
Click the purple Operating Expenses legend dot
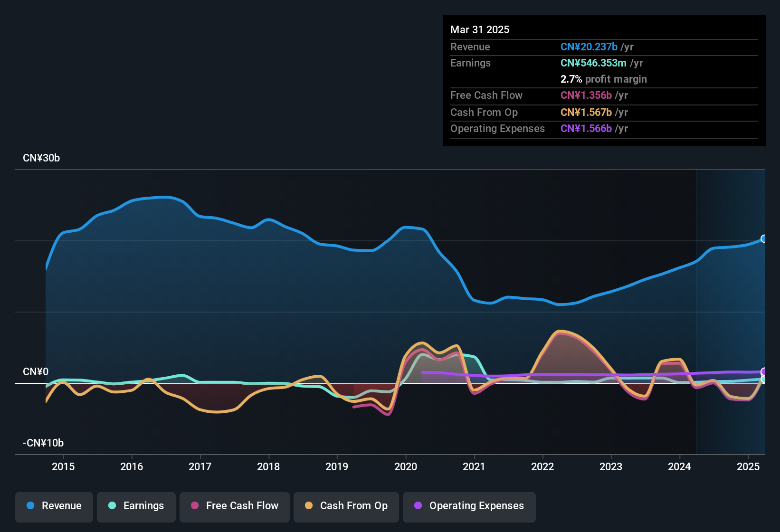[418, 505]
